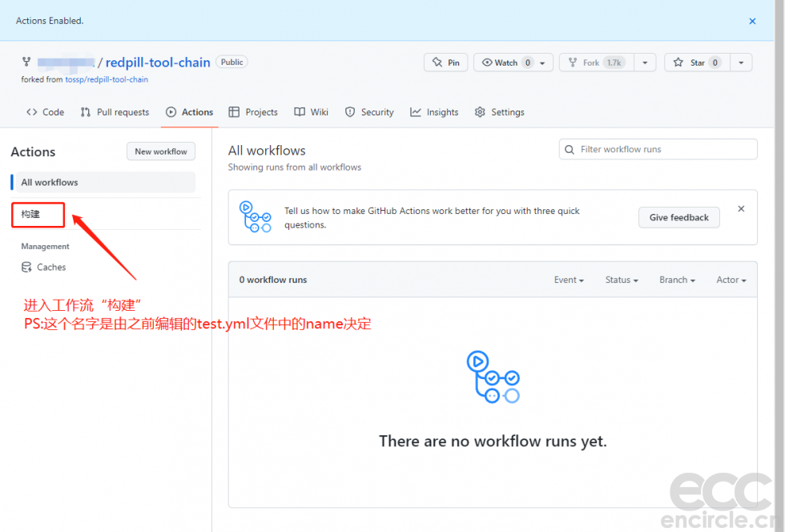Select the Actions tab
Screen dimensions: 785x532
pyautogui.click(x=190, y=112)
